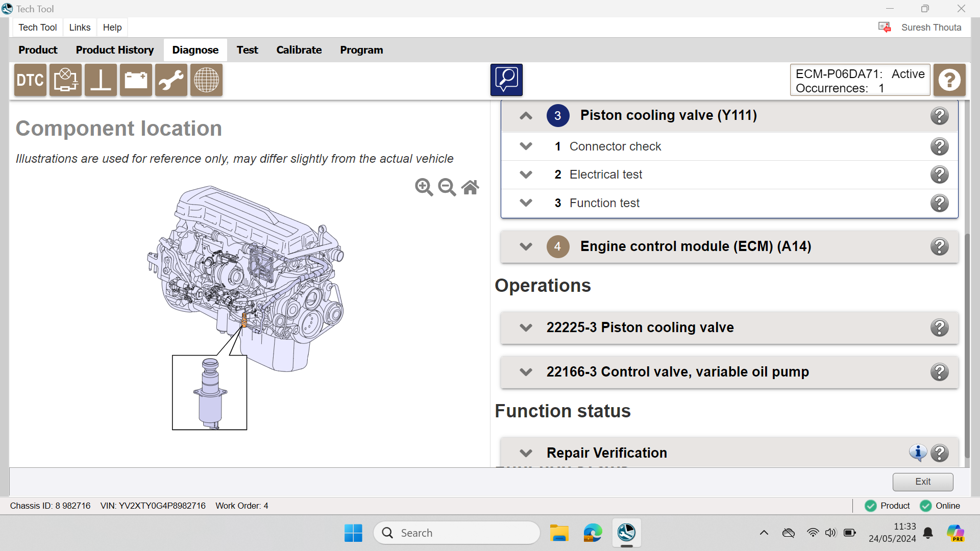Open help for 22225-3 Piston cooling valve
Screen dimensions: 980x551
(x=939, y=328)
